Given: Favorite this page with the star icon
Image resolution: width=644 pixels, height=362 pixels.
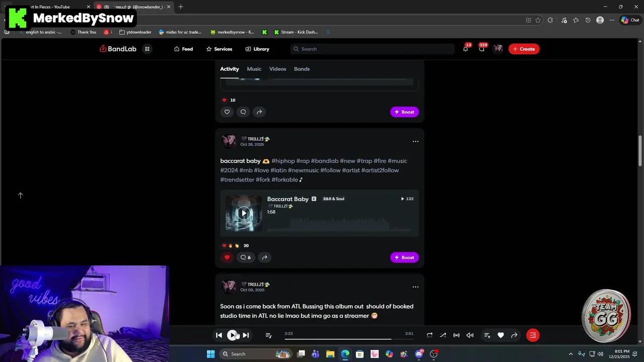Looking at the screenshot, I should (x=538, y=20).
